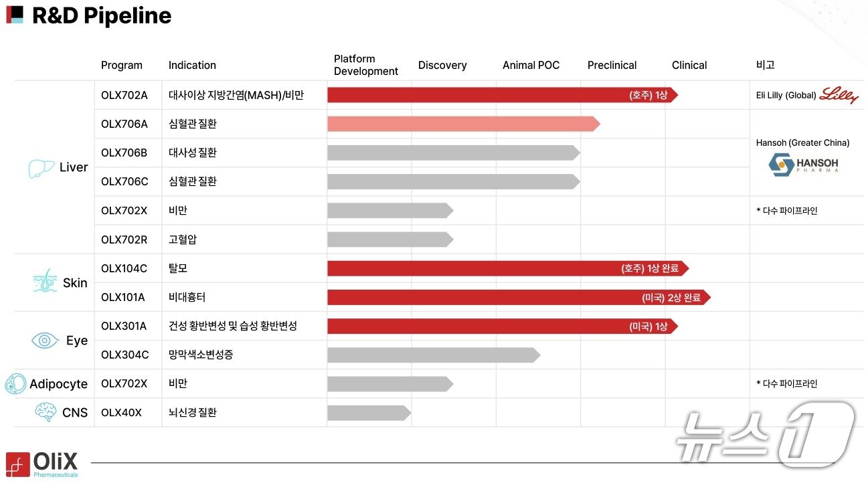
Task: Click the red-black square beside title
Action: pyautogui.click(x=15, y=15)
